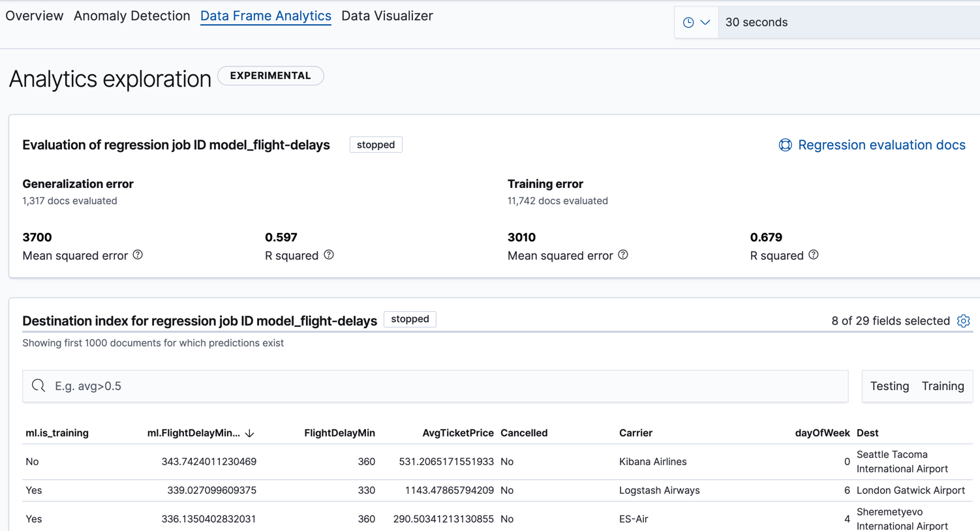Click the docs icon before Regression evaluation docs

tap(784, 145)
